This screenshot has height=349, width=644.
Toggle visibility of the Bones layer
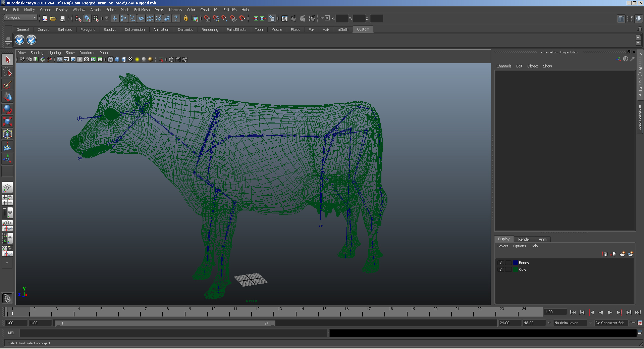(x=501, y=263)
